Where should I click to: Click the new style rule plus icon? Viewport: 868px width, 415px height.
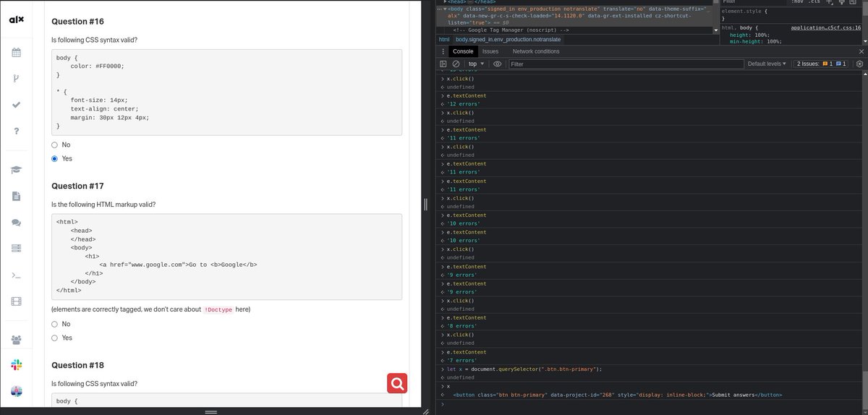coord(830,2)
